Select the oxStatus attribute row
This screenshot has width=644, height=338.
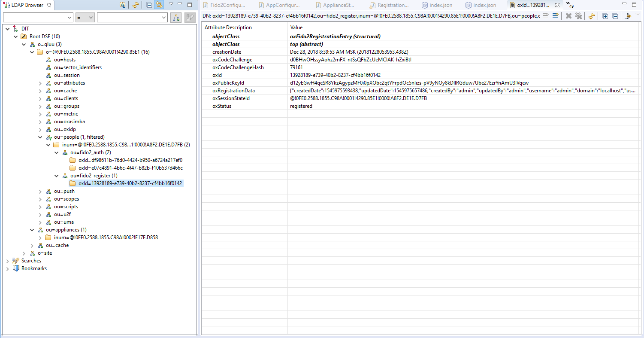pos(222,106)
